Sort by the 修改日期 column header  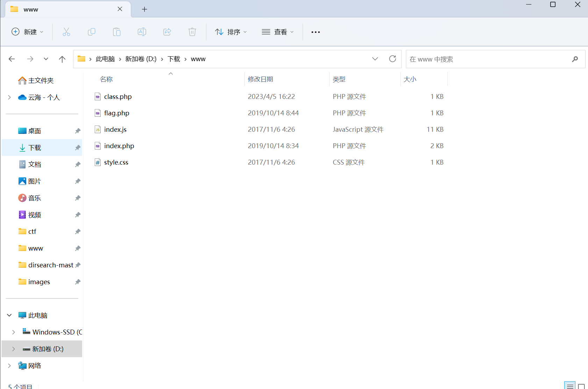tap(260, 79)
